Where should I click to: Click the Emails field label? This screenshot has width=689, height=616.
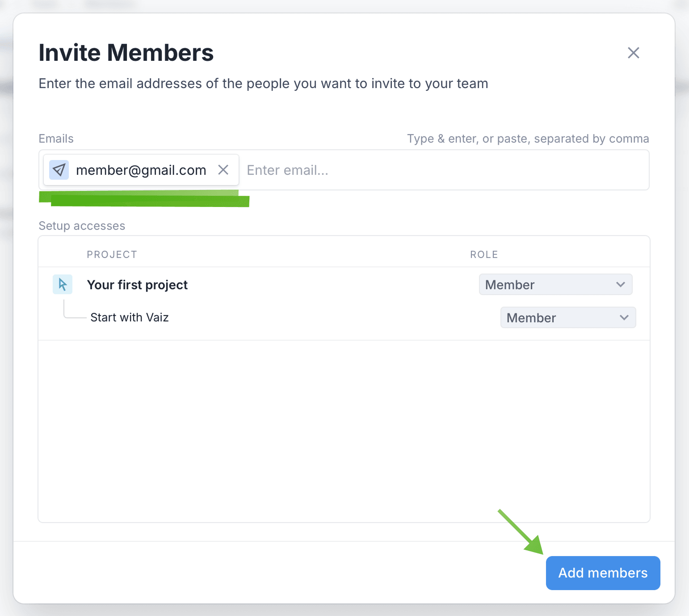[56, 139]
